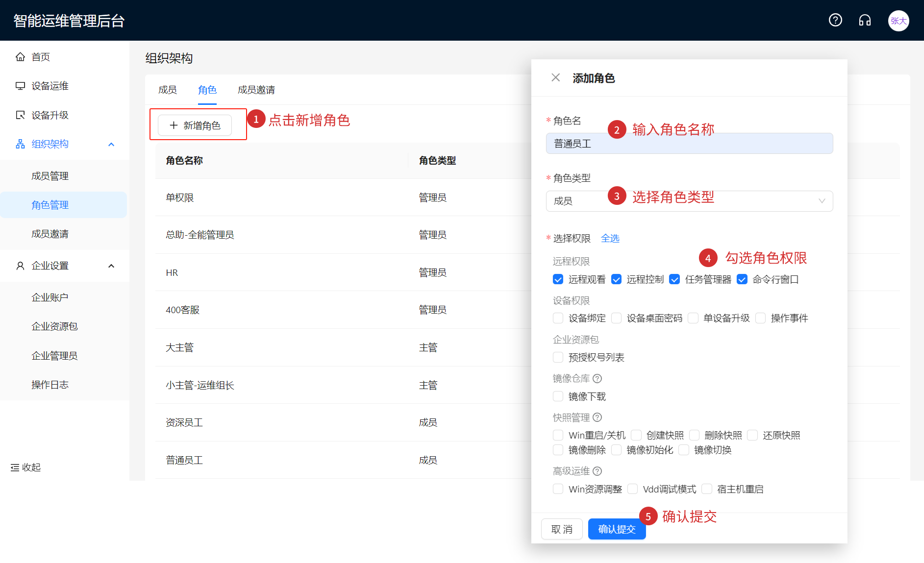Screen dimensions: 924x563
Task: Switch to the 角色 tab
Action: point(207,90)
